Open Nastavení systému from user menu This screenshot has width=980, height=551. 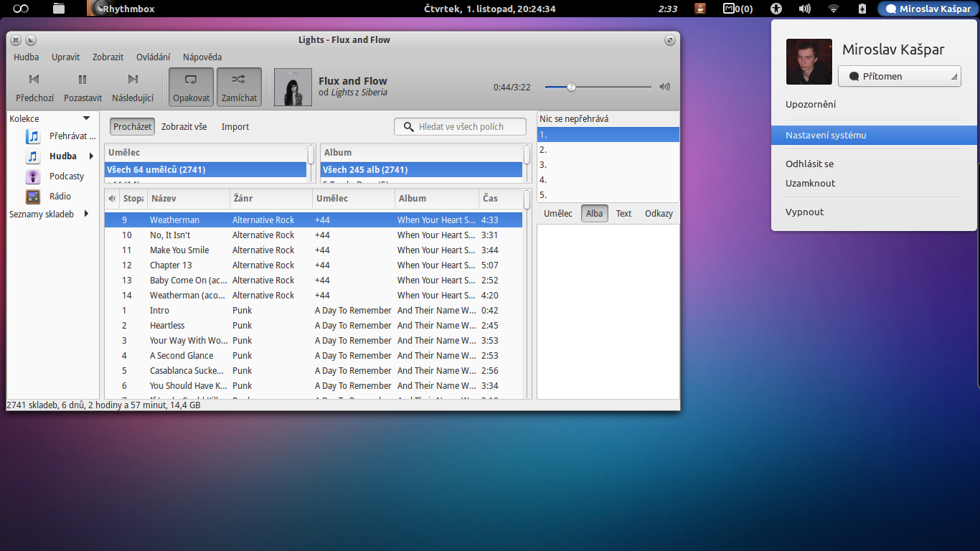coord(874,135)
